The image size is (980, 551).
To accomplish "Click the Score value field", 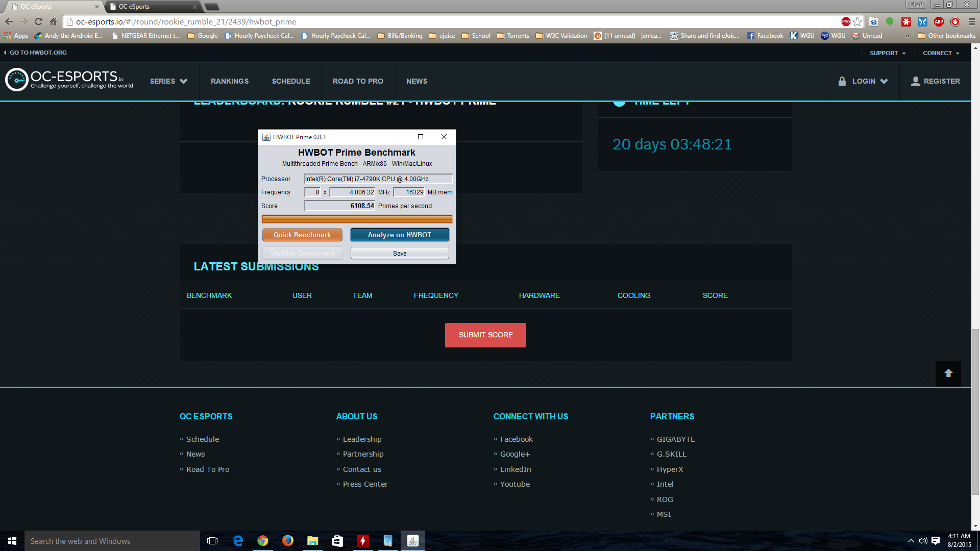I will [339, 206].
